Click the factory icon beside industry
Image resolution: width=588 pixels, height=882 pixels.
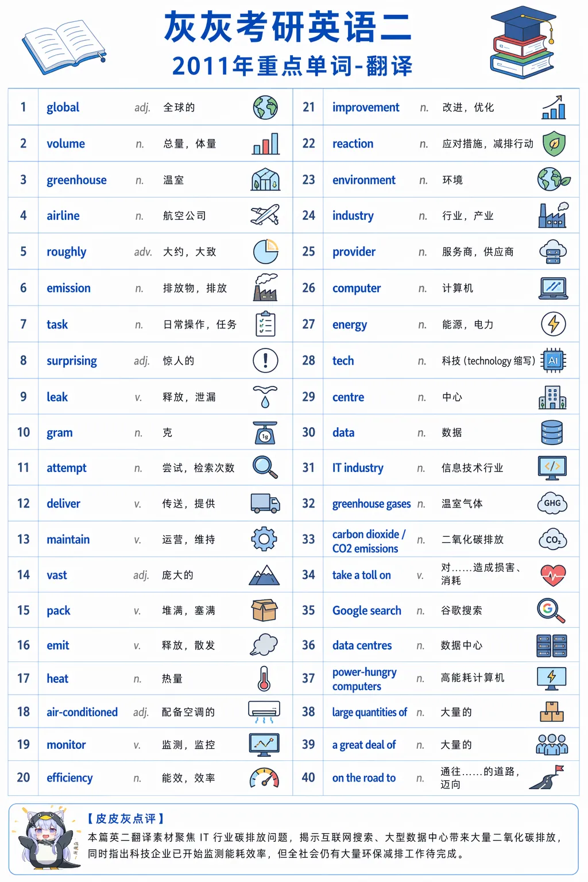tap(554, 215)
